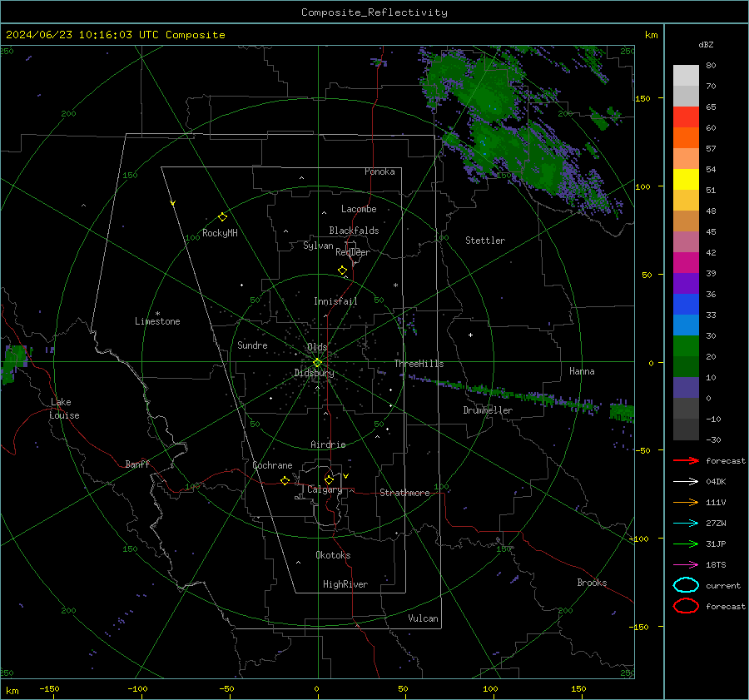Pick the purple 39 dBZ color swatch
The image size is (749, 700).
coord(686,284)
